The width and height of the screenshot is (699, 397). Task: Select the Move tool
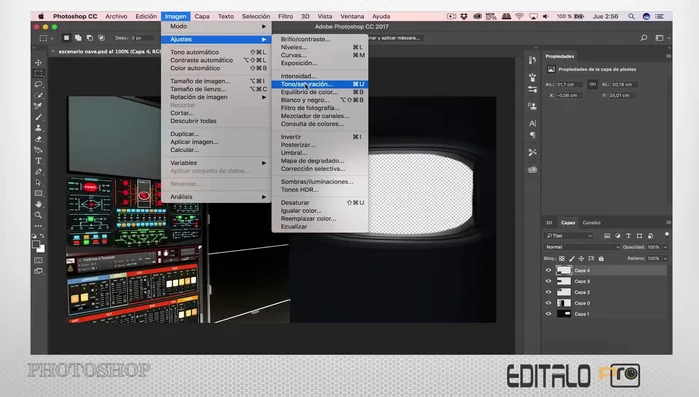38,62
